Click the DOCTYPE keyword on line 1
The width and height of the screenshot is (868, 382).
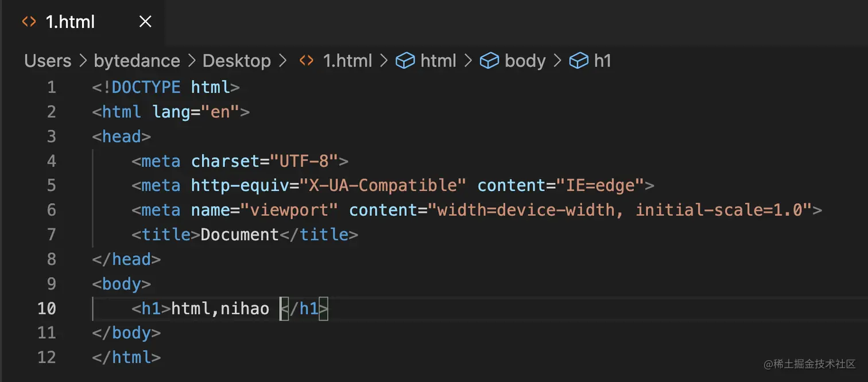[x=146, y=87]
